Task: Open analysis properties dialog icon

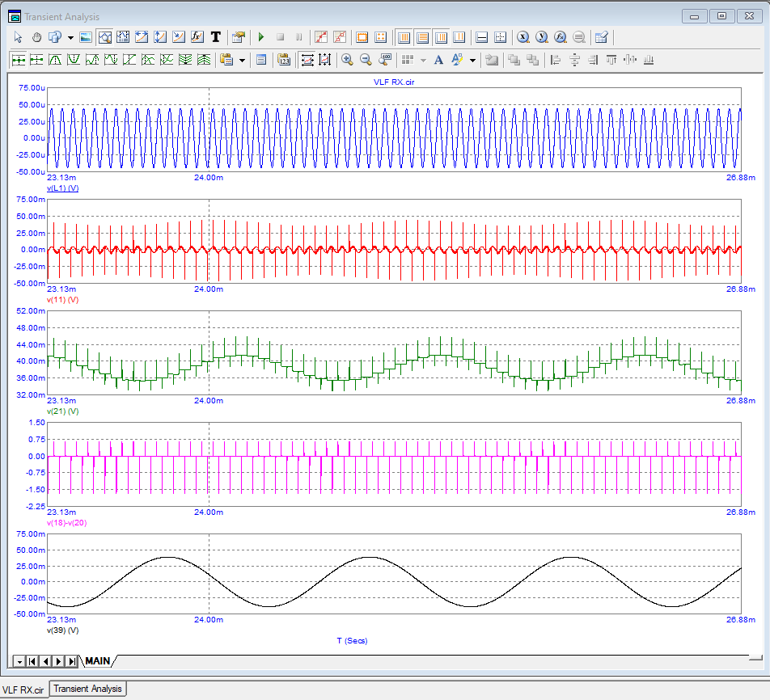Action: pyautogui.click(x=239, y=37)
